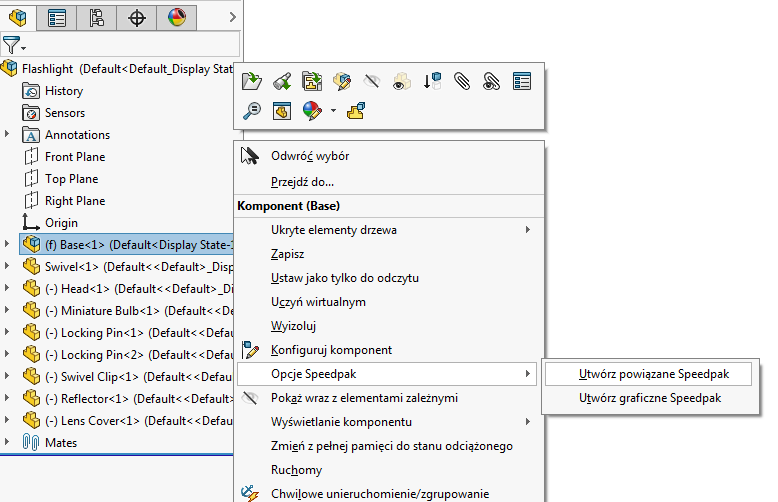
Task: Select Locking Pin<2> component row
Action: click(x=127, y=355)
